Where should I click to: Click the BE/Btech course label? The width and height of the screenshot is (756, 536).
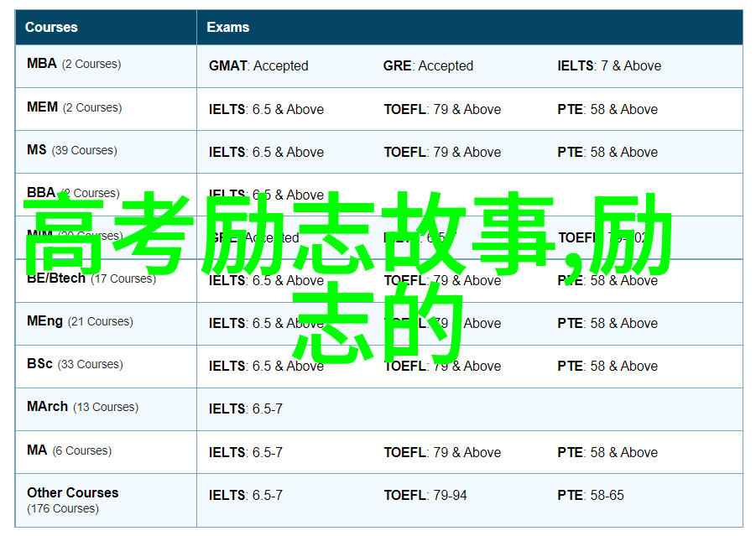pyautogui.click(x=91, y=278)
